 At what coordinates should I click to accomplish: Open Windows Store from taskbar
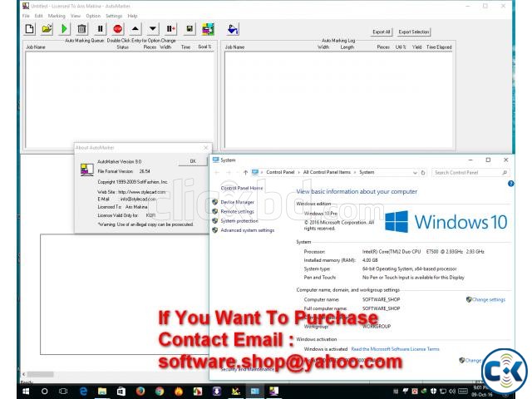[121, 392]
